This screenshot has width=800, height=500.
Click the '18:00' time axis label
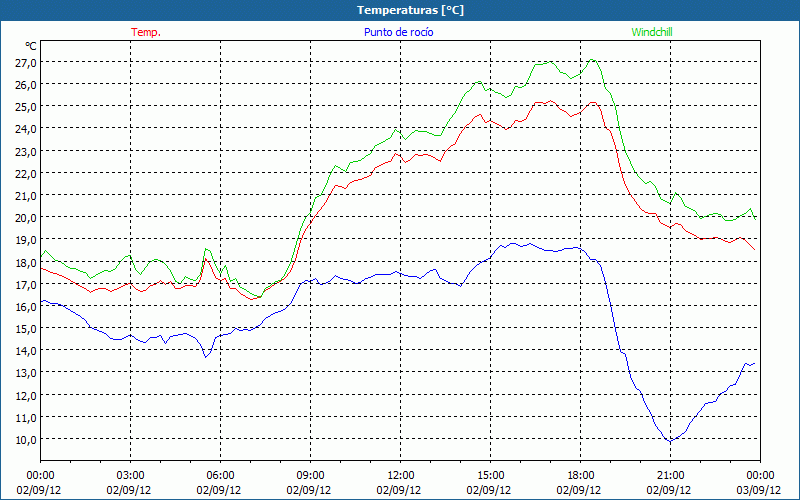click(580, 476)
